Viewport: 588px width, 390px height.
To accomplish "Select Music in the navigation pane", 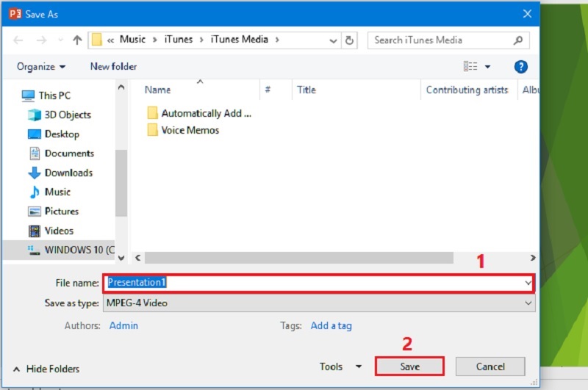I will tap(57, 192).
